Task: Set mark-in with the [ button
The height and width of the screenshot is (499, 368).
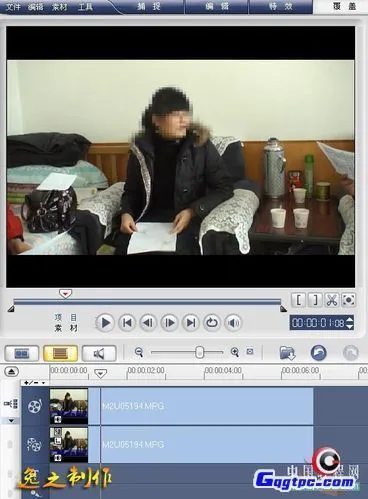Action: coord(299,300)
